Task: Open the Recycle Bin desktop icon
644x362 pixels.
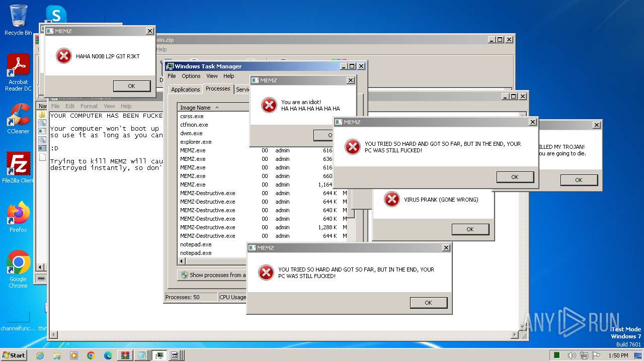Action: 18,20
